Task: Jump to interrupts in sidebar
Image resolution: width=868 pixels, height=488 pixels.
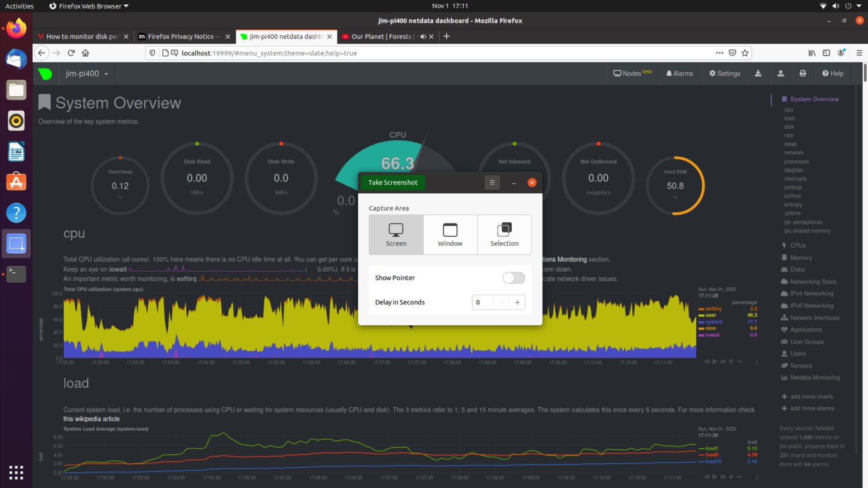Action: click(x=795, y=179)
